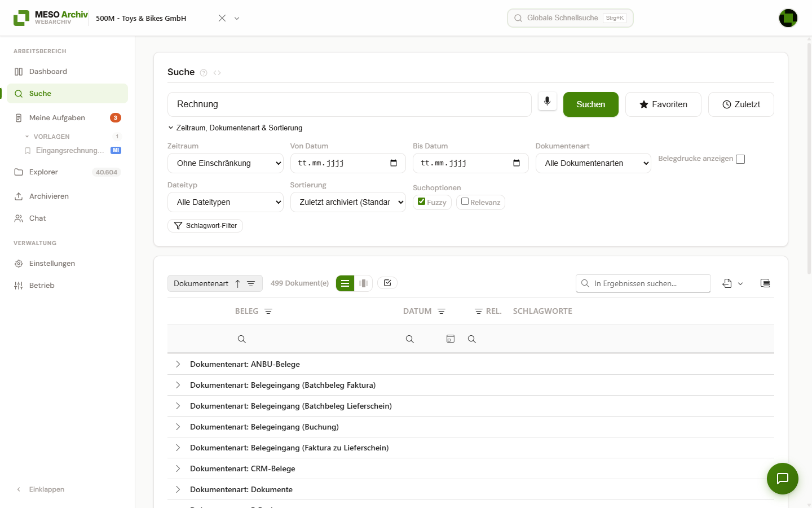Screen dimensions: 812x508
Task: Open the help icon next to Suche heading
Action: (204, 73)
